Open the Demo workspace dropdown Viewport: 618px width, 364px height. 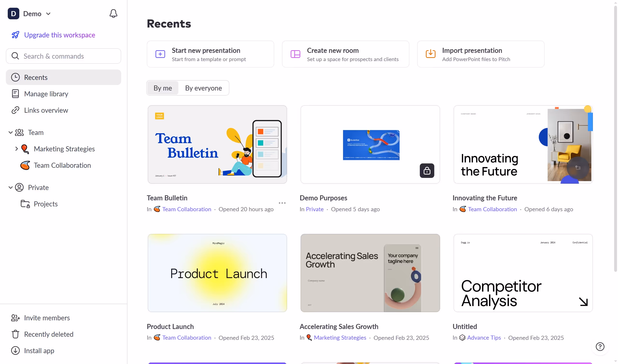click(x=48, y=14)
